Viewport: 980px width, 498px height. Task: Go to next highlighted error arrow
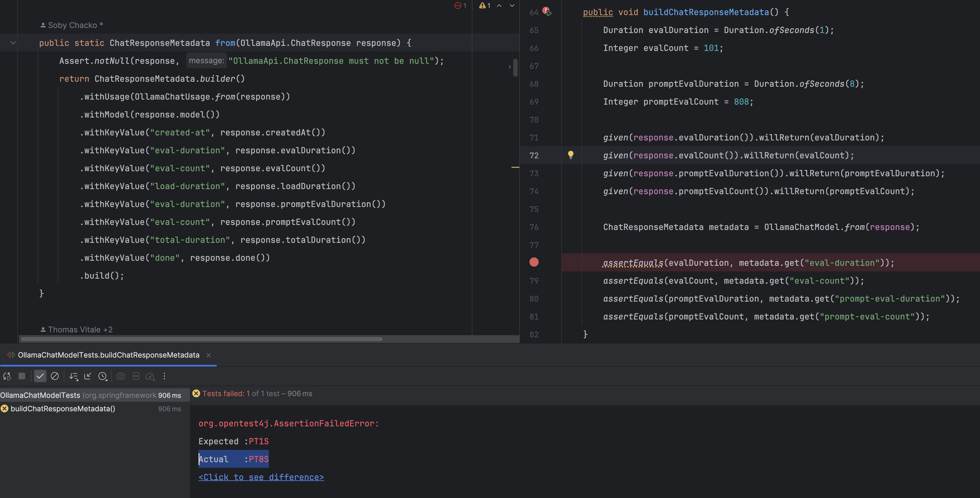pos(512,5)
